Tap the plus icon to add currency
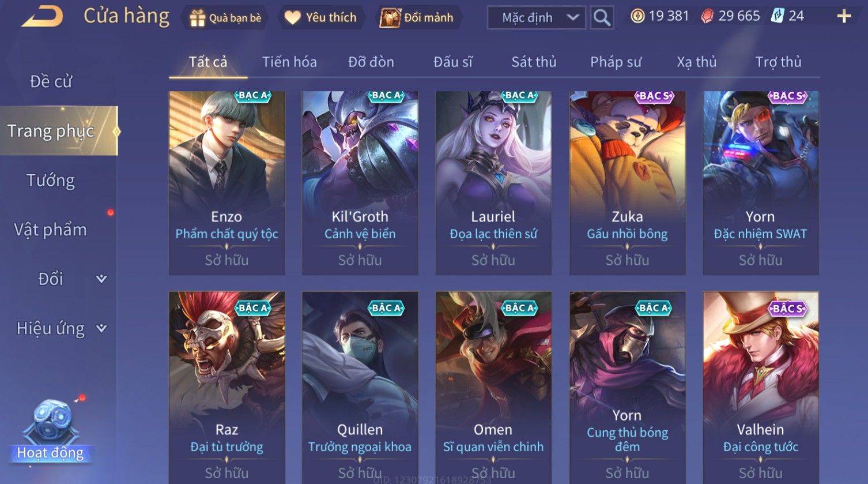The height and width of the screenshot is (484, 868). [844, 16]
